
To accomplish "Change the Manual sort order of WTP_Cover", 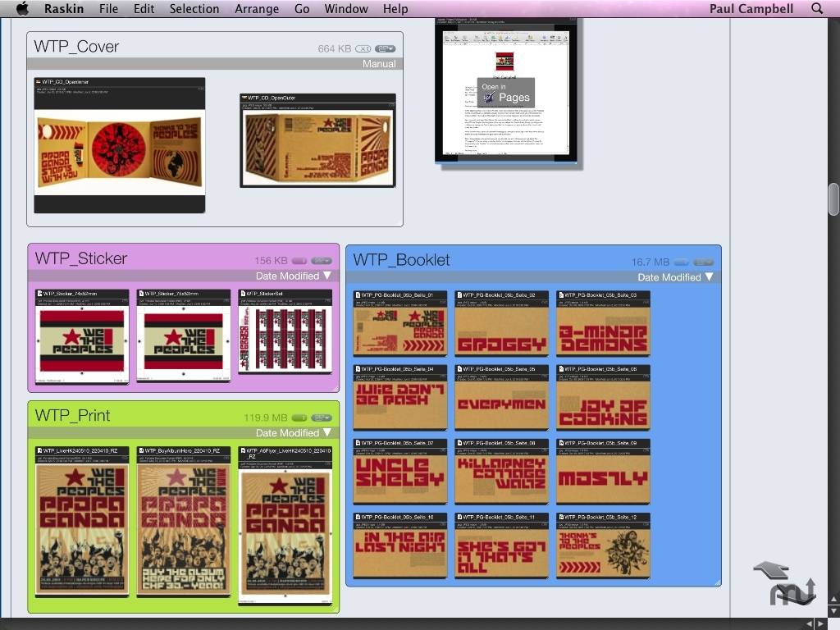I will tap(379, 64).
